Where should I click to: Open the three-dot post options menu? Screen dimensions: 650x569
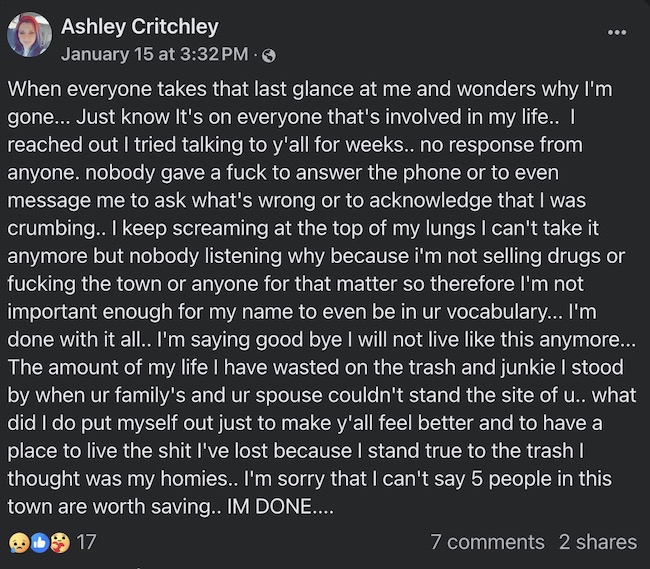617,32
